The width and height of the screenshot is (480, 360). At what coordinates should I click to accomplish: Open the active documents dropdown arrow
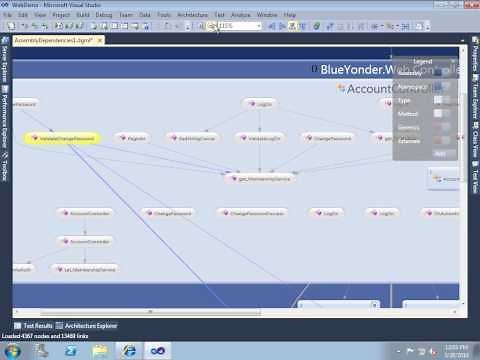pos(462,41)
